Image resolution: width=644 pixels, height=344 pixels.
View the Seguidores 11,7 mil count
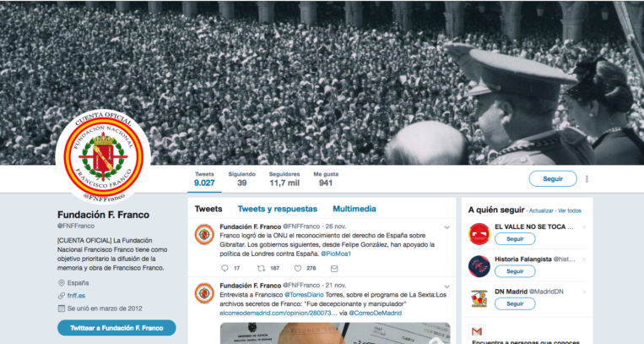tap(284, 179)
